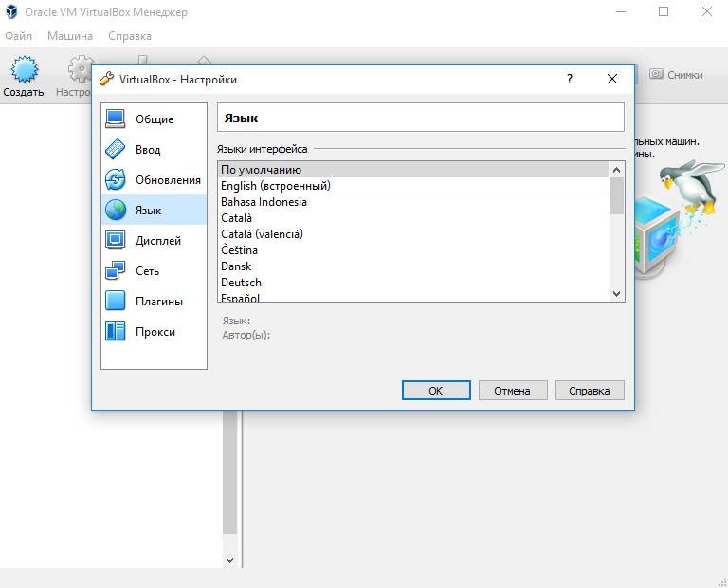Click the language list scroll down arrow
This screenshot has height=588, width=728.
point(616,294)
